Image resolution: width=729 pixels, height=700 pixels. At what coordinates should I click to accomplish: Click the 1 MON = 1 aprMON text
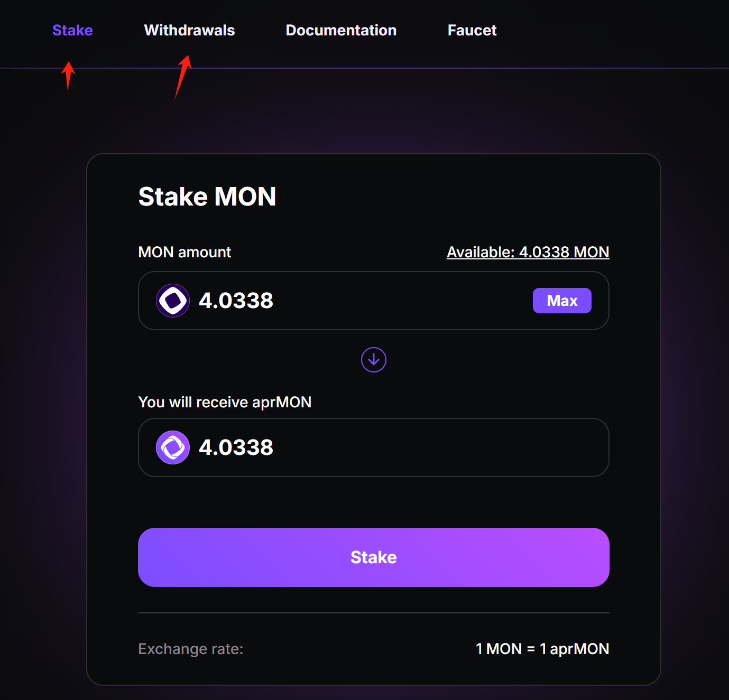[542, 649]
